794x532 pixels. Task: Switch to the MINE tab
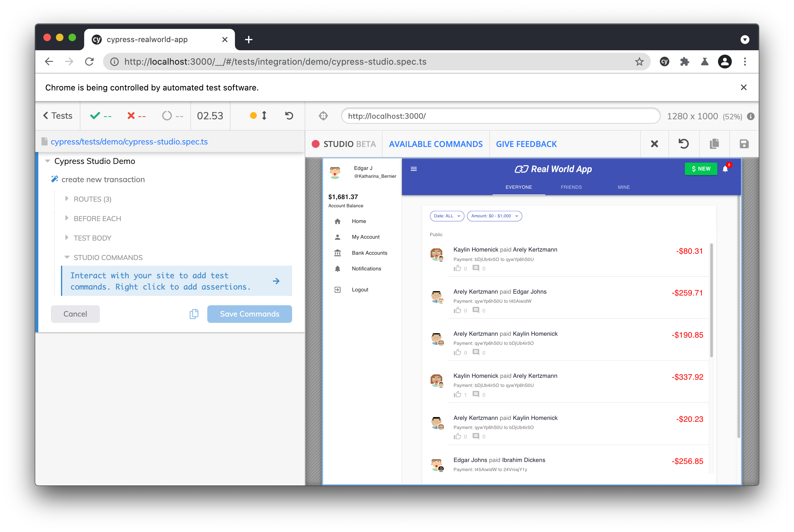(x=623, y=187)
